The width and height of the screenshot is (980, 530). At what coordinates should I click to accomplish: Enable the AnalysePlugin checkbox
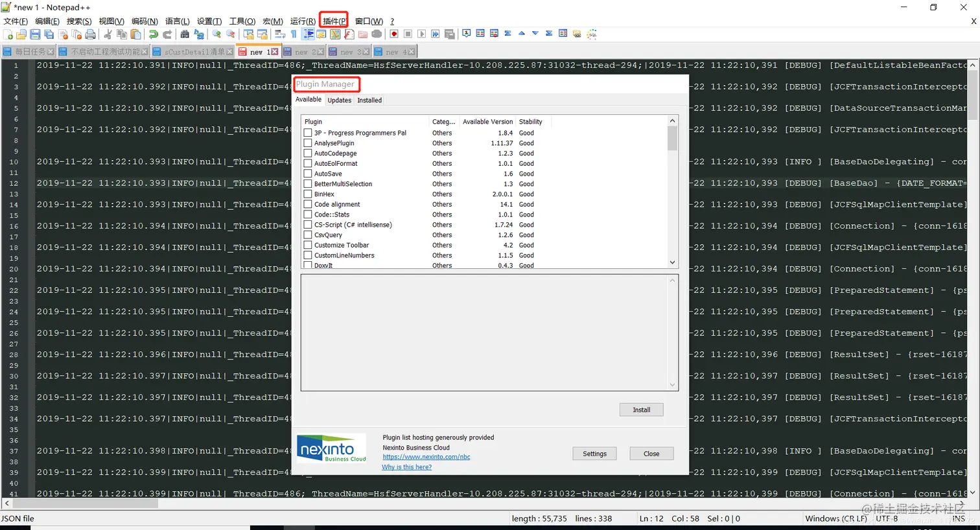(x=307, y=143)
